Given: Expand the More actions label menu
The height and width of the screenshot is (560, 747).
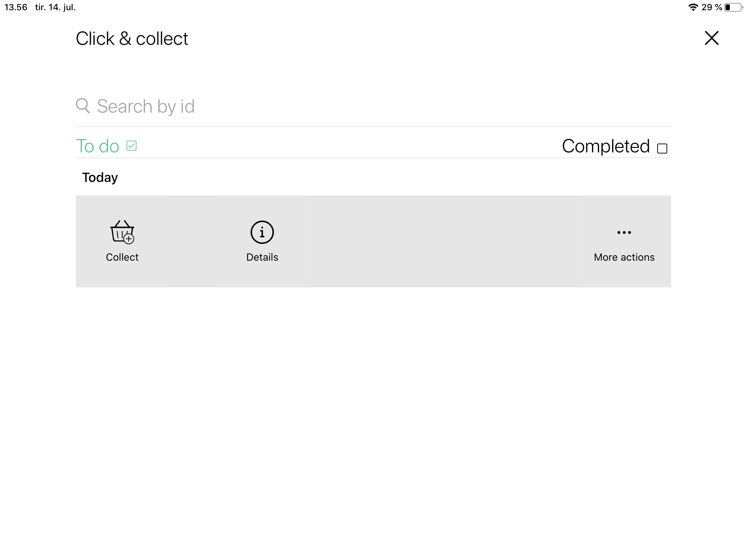Looking at the screenshot, I should 624,257.
